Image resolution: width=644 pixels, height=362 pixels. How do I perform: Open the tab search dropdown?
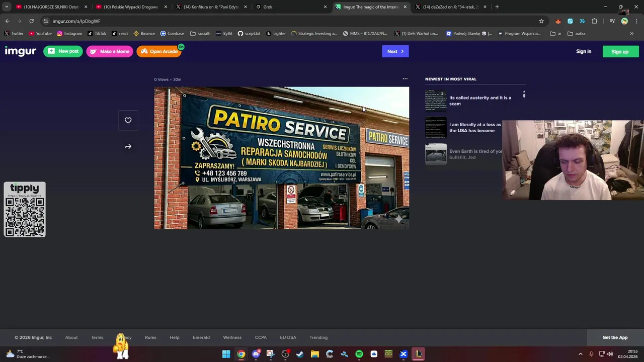(7, 7)
